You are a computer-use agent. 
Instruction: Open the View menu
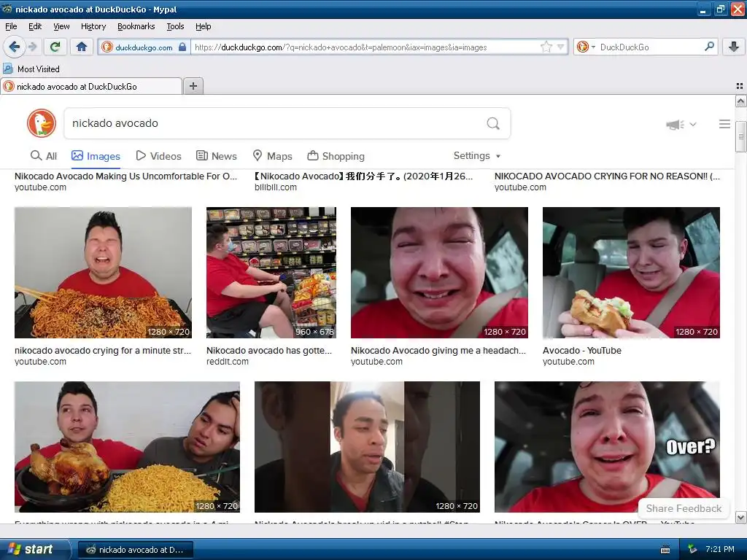pos(61,26)
